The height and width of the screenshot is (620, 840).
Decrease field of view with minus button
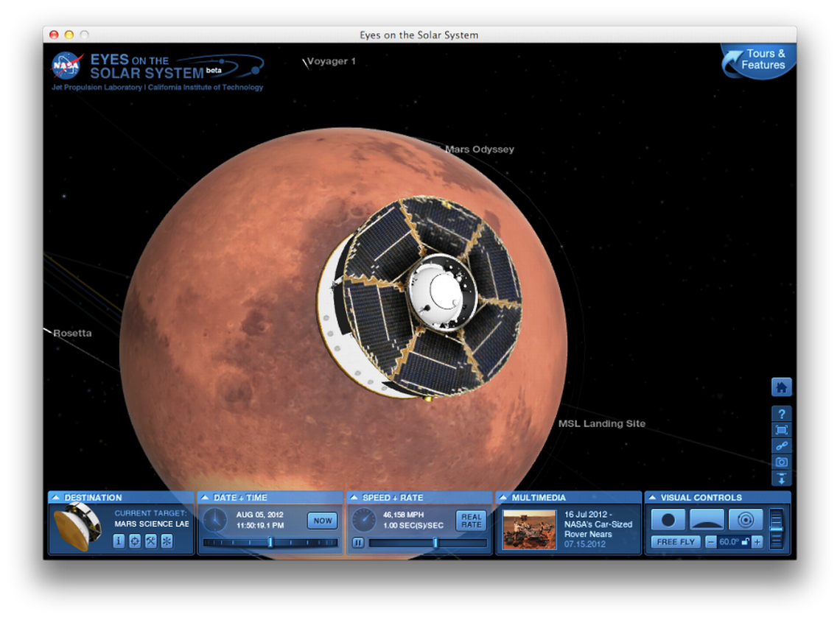[x=710, y=542]
